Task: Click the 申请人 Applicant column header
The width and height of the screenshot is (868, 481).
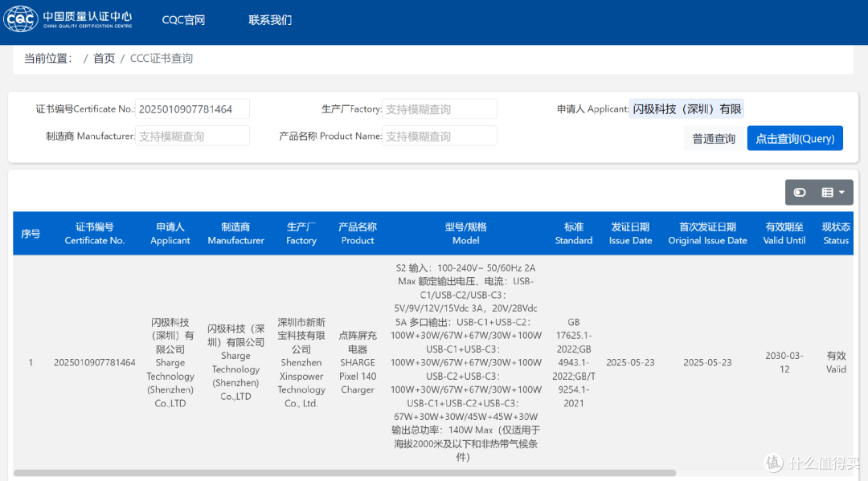Action: pos(170,234)
